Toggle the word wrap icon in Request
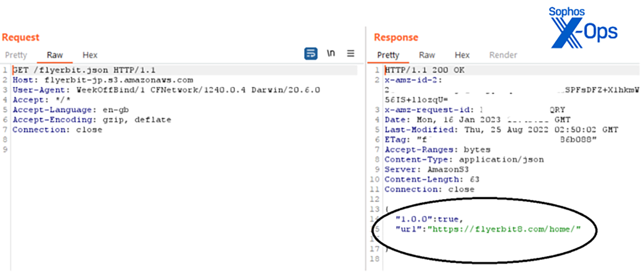Image resolution: width=644 pixels, height=273 pixels. pyautogui.click(x=311, y=54)
